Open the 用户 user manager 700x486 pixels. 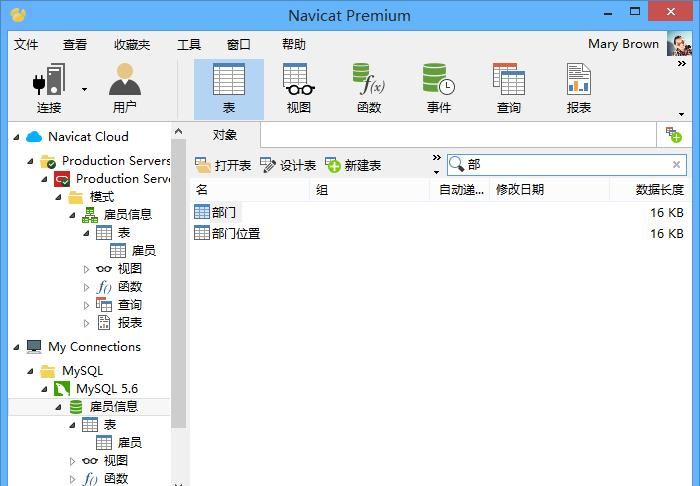[x=125, y=89]
